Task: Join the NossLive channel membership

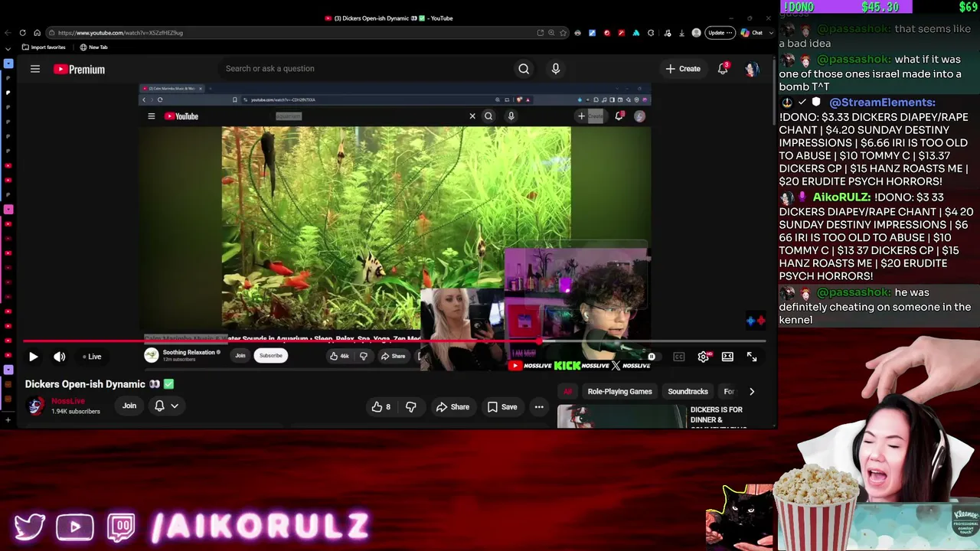Action: point(129,406)
